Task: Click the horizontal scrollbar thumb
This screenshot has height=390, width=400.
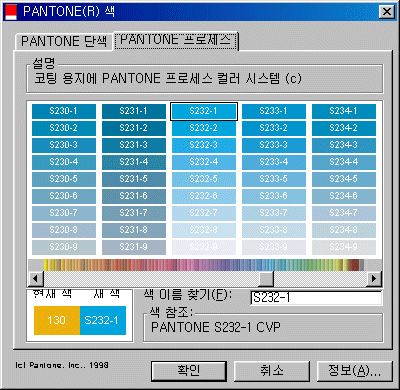Action: coord(266,278)
